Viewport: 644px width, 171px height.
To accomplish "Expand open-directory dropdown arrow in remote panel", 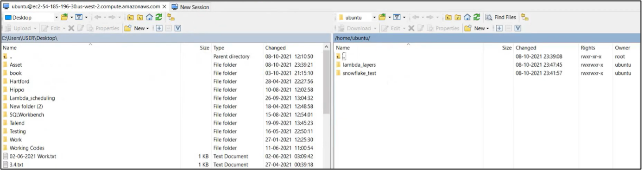I will 390,18.
